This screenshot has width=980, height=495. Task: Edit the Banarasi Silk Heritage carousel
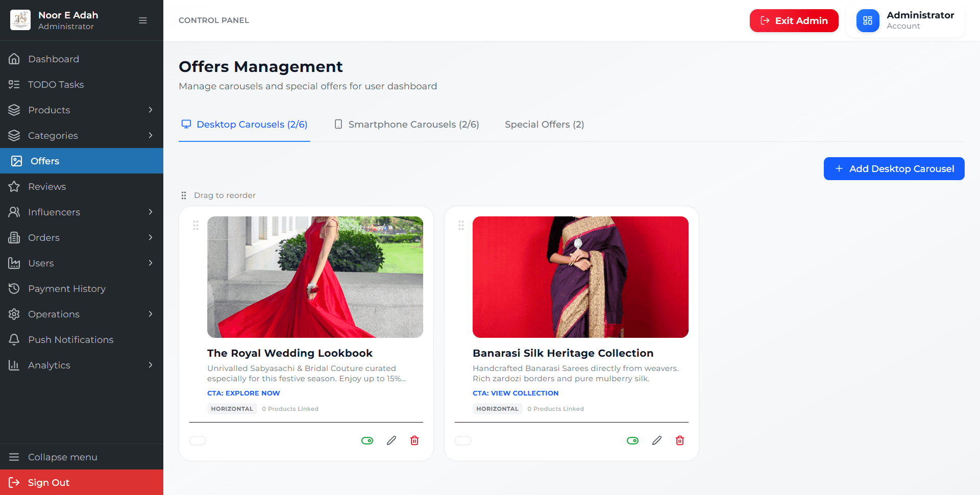657,440
